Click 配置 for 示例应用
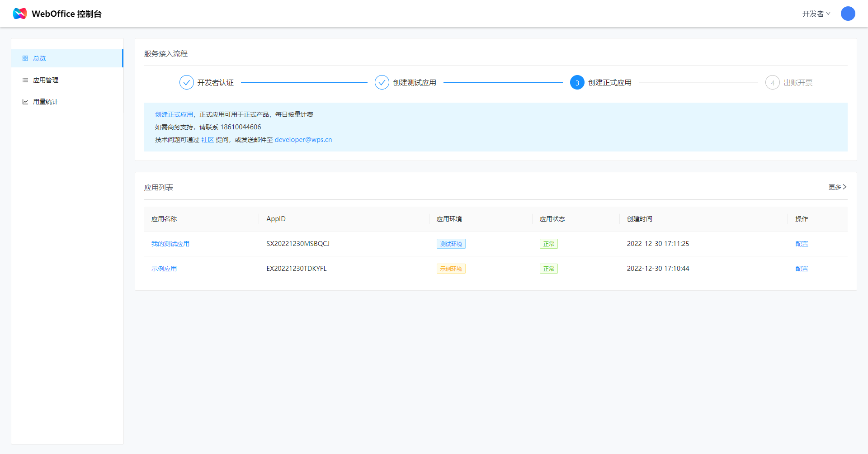The image size is (868, 454). click(x=802, y=269)
